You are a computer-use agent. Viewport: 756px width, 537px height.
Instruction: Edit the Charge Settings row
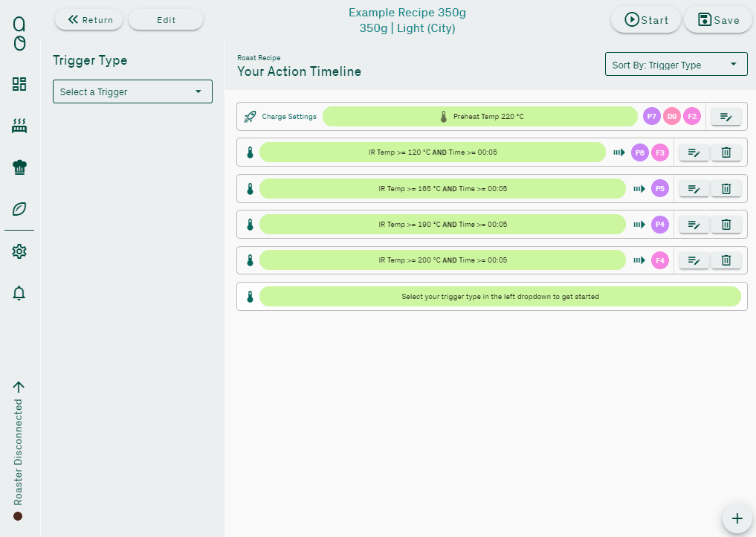click(x=726, y=117)
